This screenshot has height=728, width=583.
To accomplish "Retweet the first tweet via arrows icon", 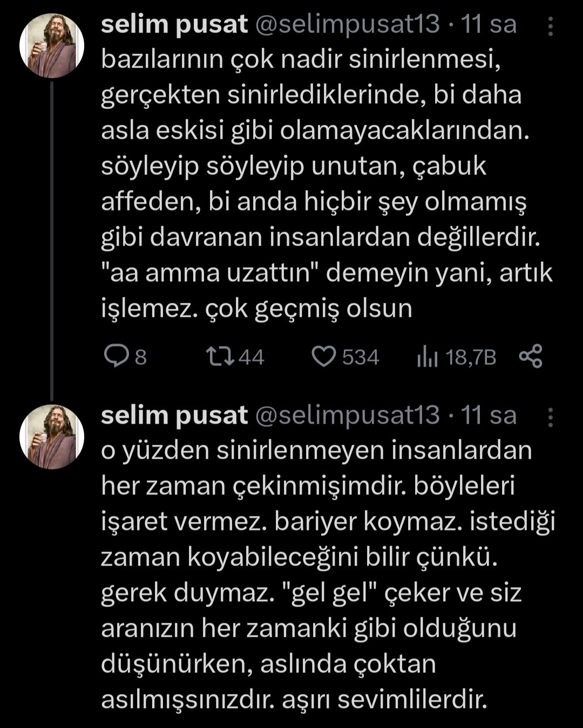I will pos(220,357).
